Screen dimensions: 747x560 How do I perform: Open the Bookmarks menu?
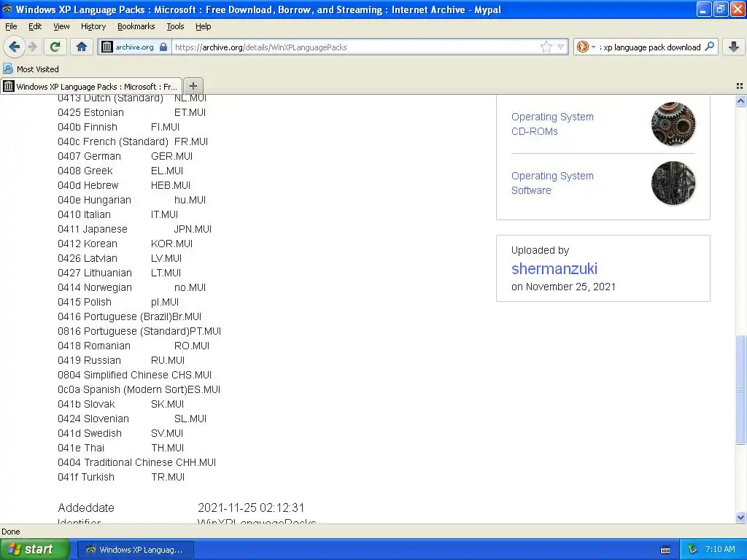click(x=136, y=26)
